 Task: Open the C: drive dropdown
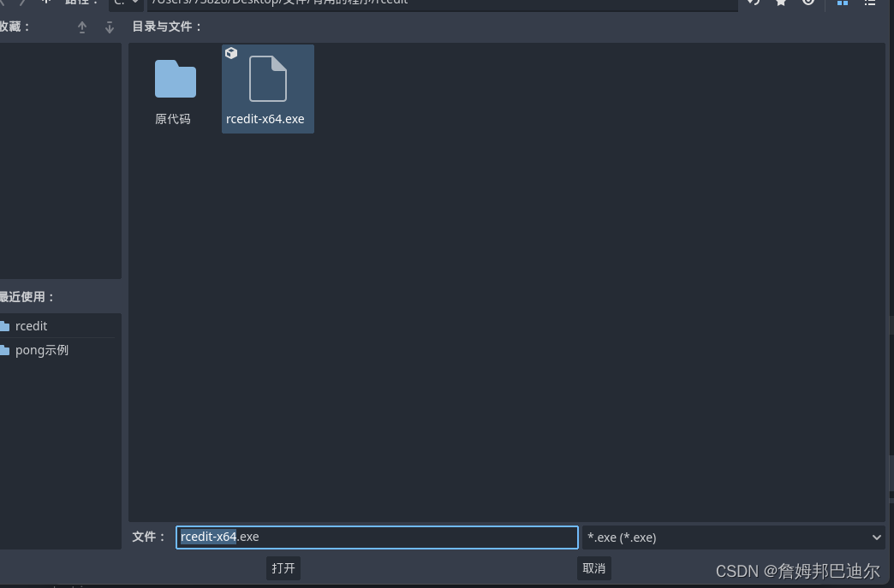point(125,3)
